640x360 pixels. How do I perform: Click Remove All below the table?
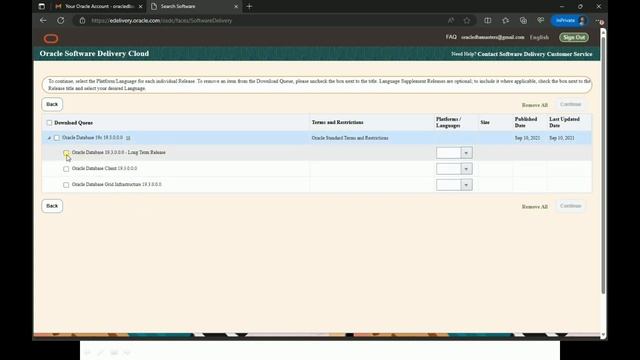coord(535,207)
